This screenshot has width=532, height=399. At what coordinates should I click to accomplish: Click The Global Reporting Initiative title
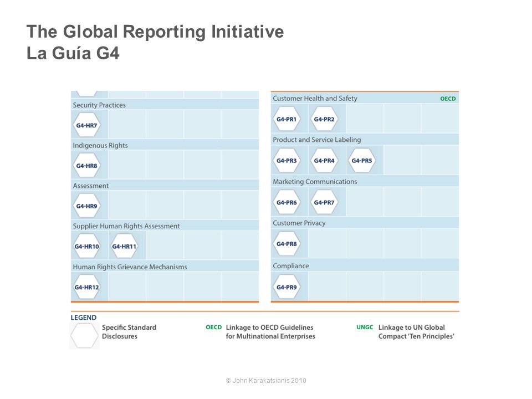pyautogui.click(x=155, y=32)
